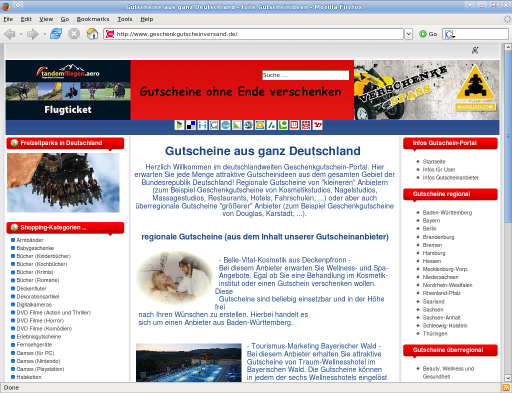Open the Tools menu
The image size is (512, 393).
(125, 19)
